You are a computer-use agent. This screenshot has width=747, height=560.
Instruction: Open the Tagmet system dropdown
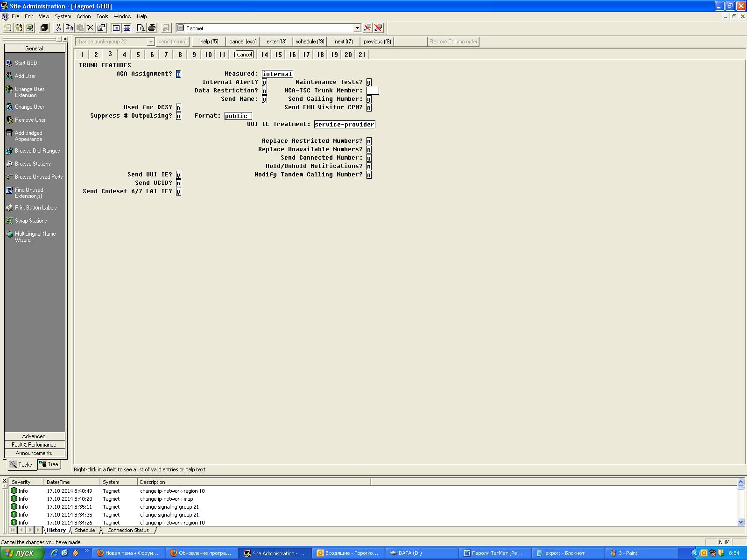pos(357,28)
